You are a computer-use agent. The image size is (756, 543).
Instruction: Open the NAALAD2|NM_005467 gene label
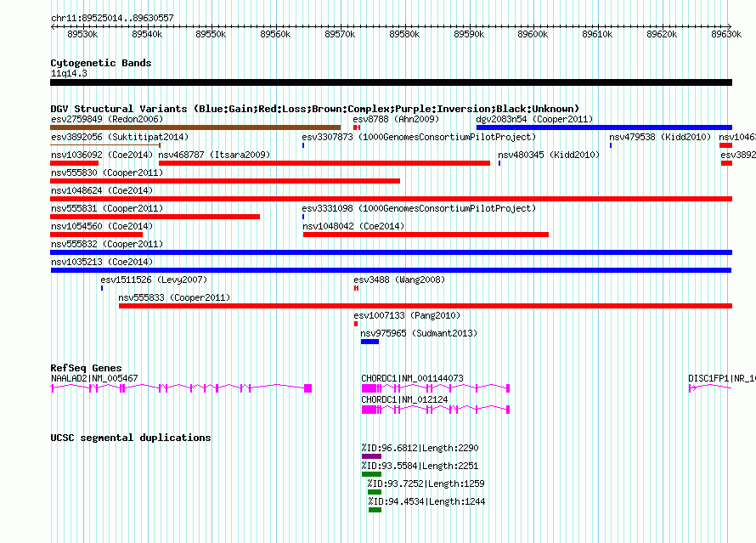click(x=94, y=378)
